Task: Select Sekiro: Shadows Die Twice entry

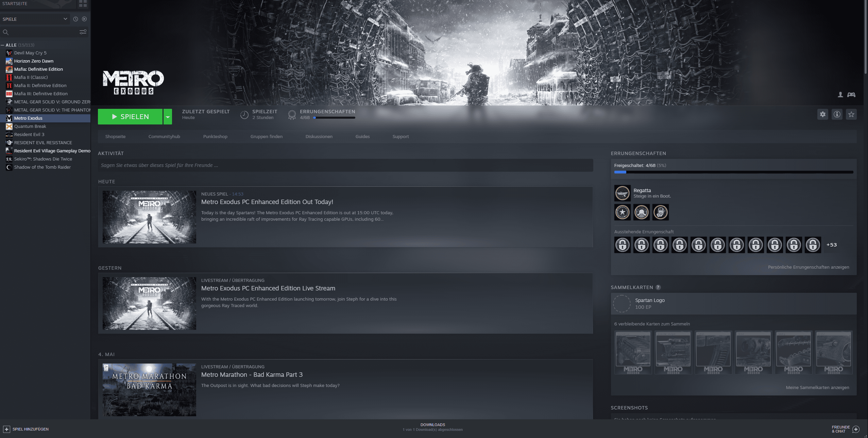Action: (x=45, y=159)
